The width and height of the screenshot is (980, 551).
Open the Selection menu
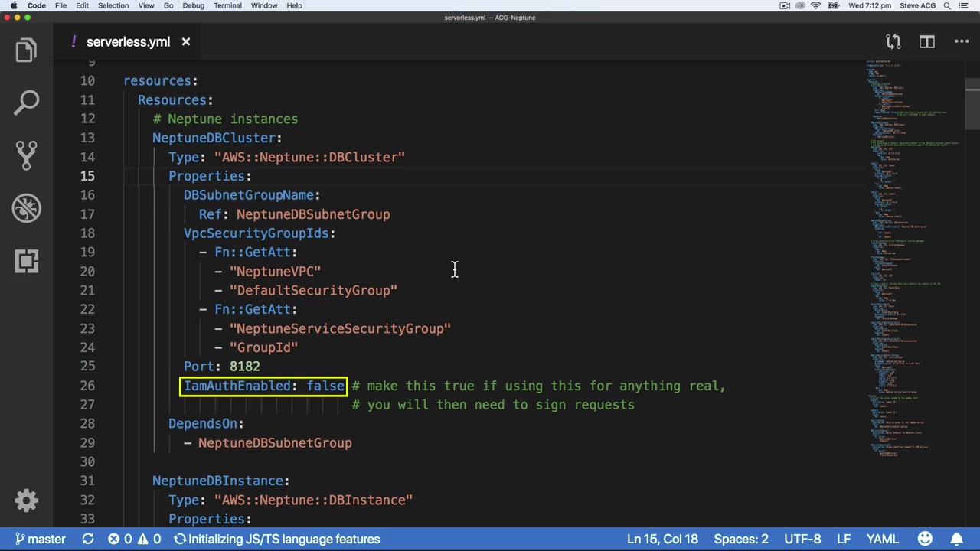coord(113,5)
